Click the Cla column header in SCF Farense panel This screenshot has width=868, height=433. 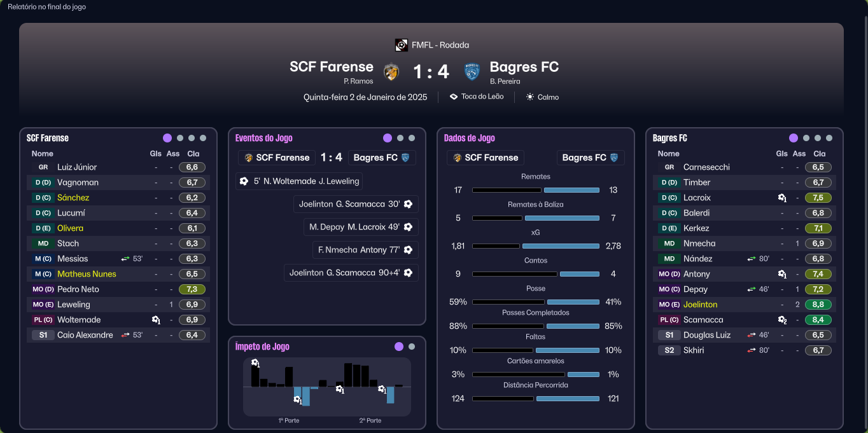pos(193,154)
